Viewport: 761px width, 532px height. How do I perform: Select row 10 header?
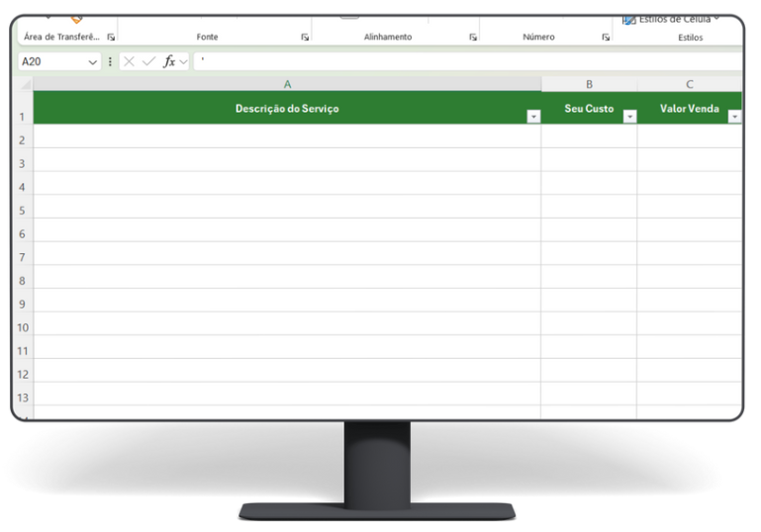[23, 327]
